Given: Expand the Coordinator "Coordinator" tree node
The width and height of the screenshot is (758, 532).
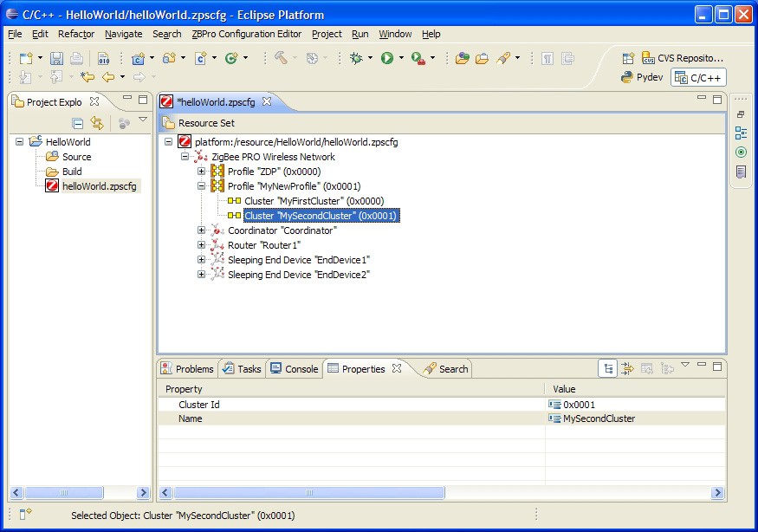Looking at the screenshot, I should point(201,230).
